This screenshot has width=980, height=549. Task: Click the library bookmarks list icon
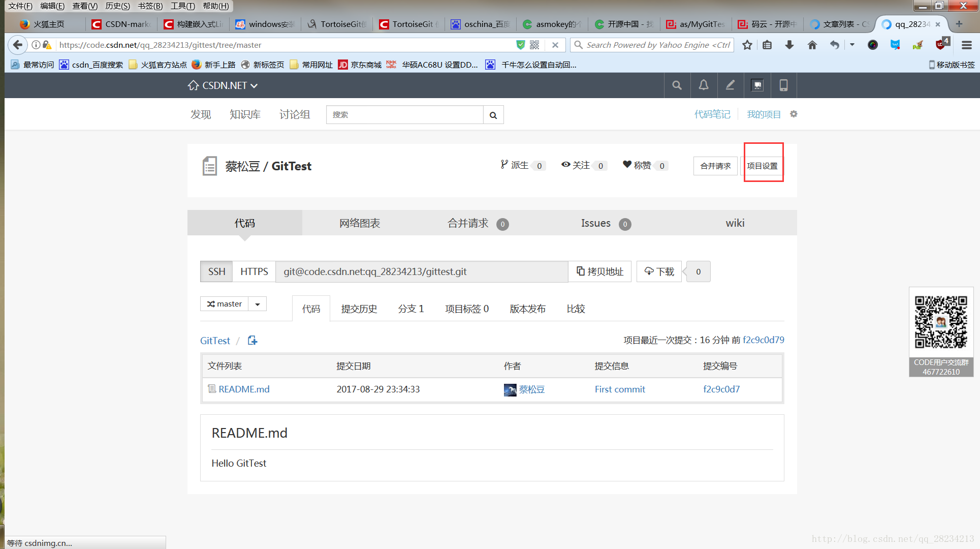coord(767,45)
